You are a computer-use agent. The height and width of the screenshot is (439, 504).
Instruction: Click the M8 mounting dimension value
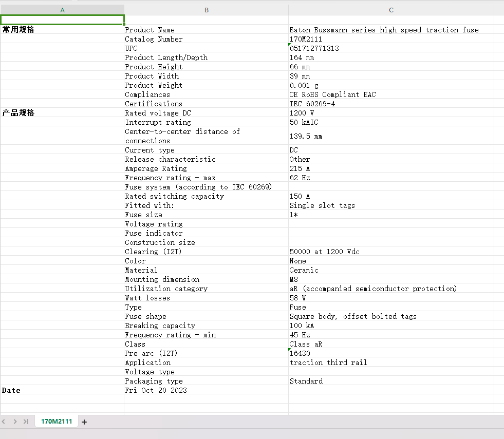click(x=391, y=279)
